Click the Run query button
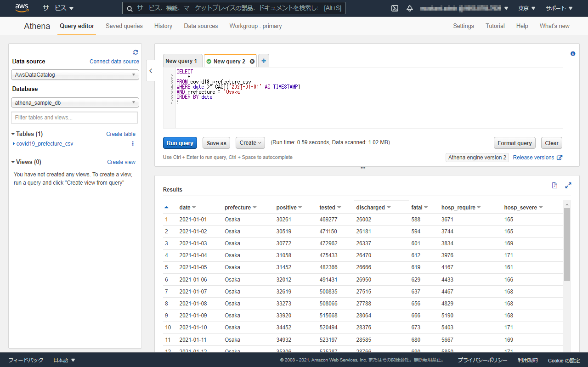The image size is (588, 367). click(180, 143)
